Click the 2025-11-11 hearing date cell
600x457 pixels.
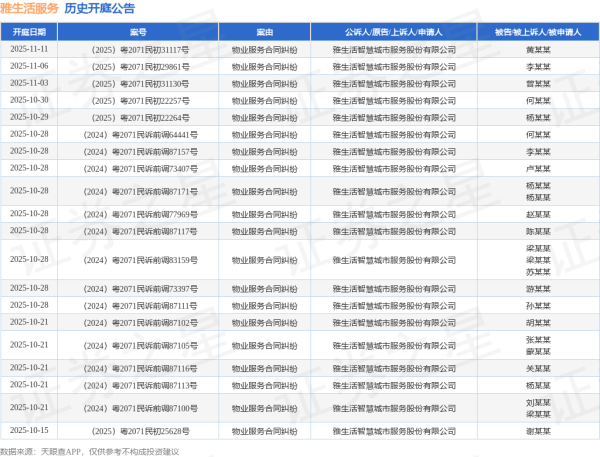[x=29, y=47]
